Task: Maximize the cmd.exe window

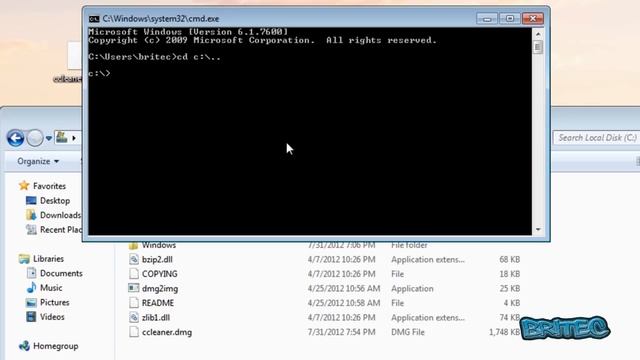Action: click(x=510, y=19)
